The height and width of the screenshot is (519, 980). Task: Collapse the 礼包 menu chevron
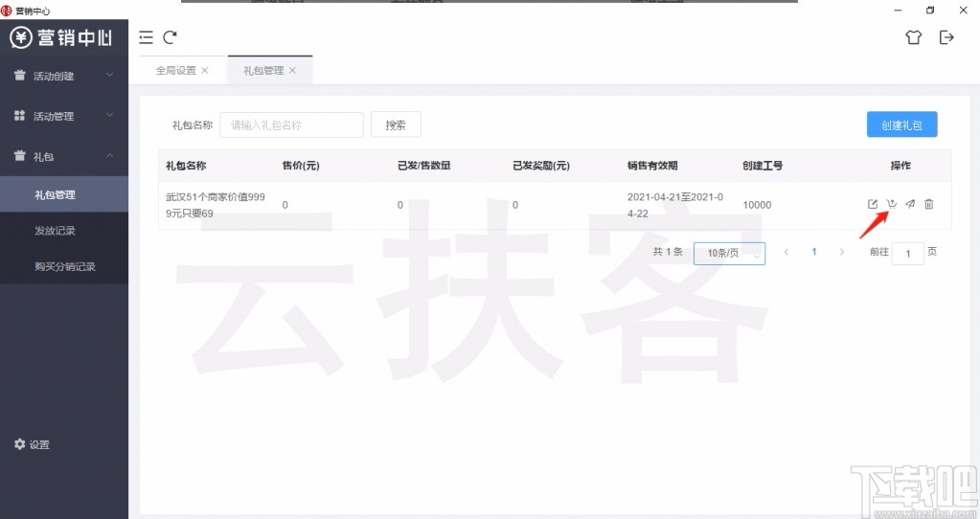click(x=110, y=155)
